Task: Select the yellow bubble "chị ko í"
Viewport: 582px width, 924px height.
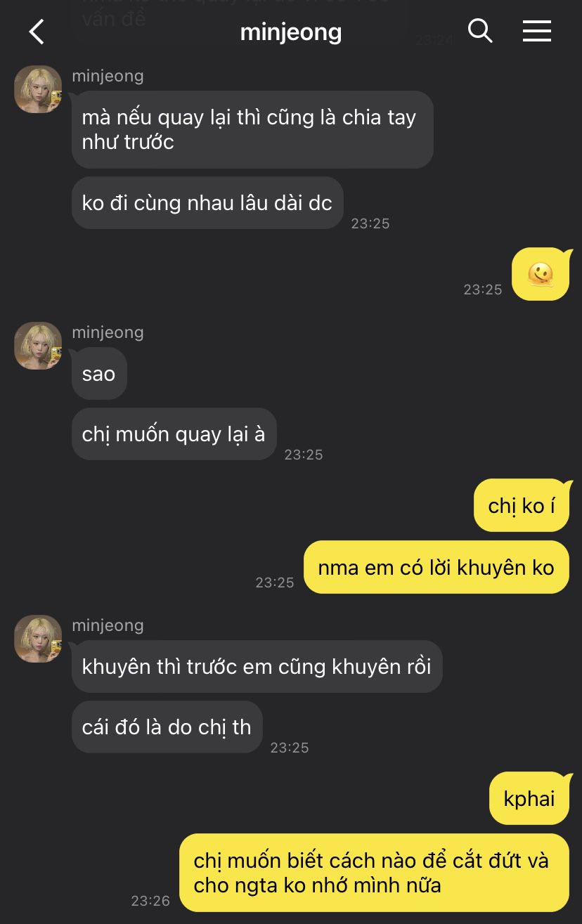Action: pyautogui.click(x=522, y=505)
